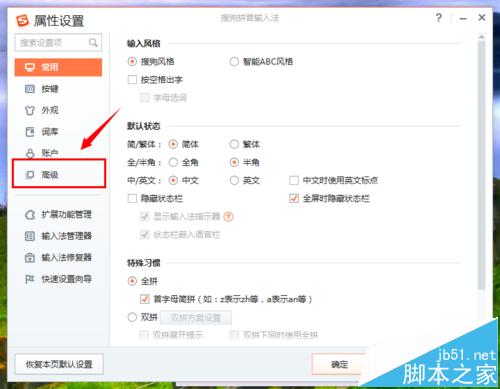This screenshot has height=389, width=500.
Task: Click 恢复本页默认设置 button
Action: pyautogui.click(x=59, y=364)
